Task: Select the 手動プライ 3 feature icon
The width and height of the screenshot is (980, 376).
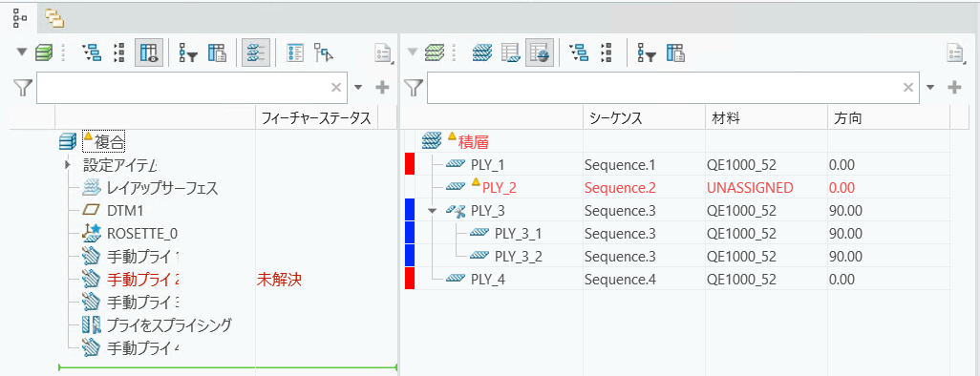Action: coord(92,303)
